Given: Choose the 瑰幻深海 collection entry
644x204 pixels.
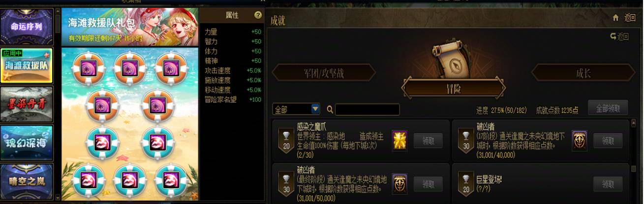Looking at the screenshot, I should [x=27, y=143].
